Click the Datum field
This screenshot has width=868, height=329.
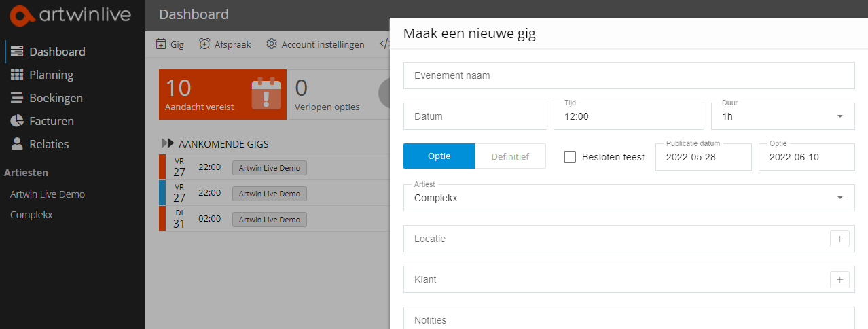tap(475, 116)
